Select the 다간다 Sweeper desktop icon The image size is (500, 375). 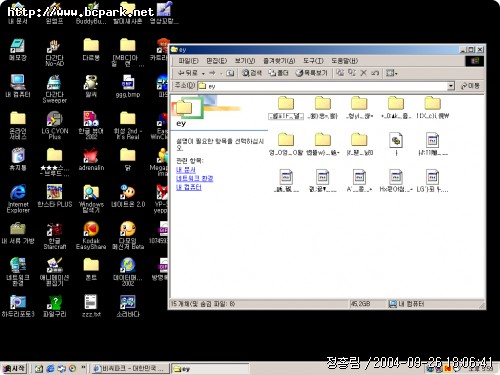point(55,88)
